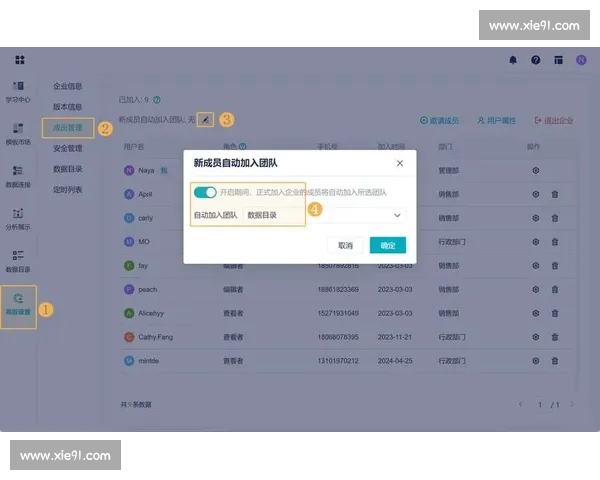Open settings gear for April row

536,194
